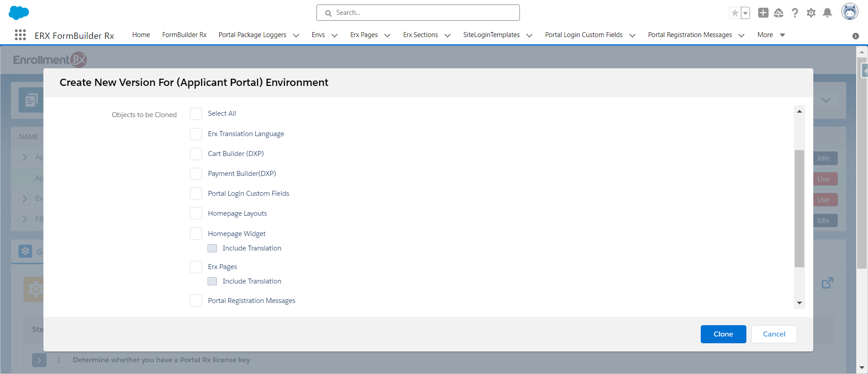Open the Setup gear icon
This screenshot has width=868, height=374.
coord(811,13)
